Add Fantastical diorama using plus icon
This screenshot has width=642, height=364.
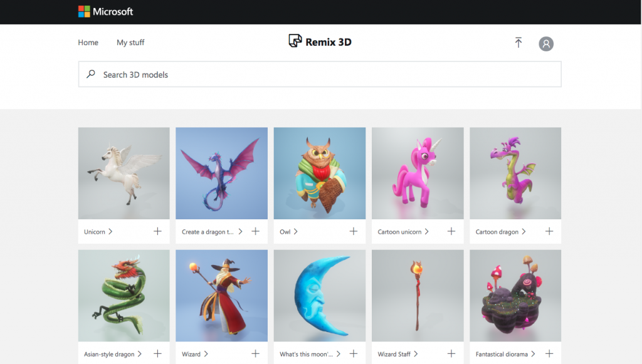(x=549, y=354)
